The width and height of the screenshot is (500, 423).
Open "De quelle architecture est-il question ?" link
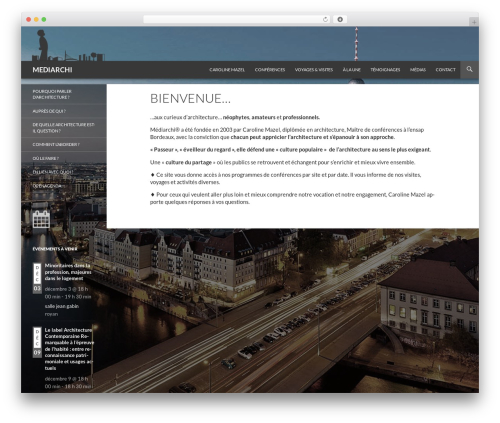[64, 128]
